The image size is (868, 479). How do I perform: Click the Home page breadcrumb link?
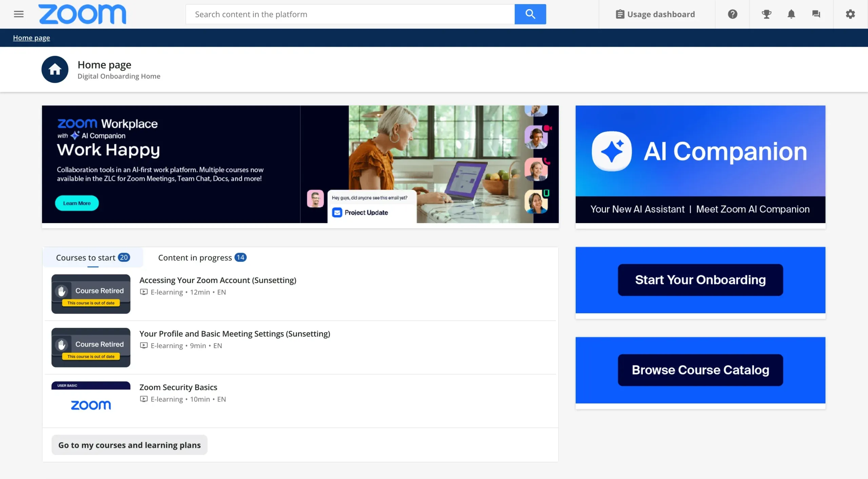coord(31,38)
